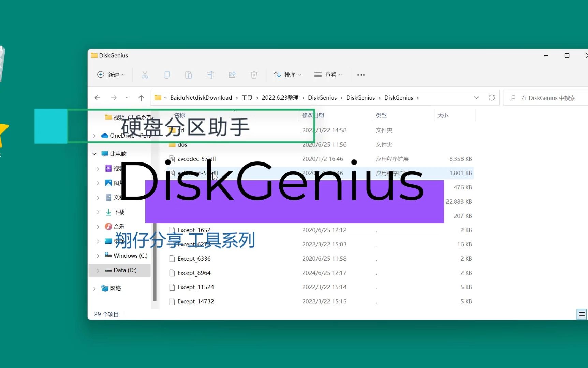
Task: Minimize the DiskGenius explorer window
Action: coord(546,55)
